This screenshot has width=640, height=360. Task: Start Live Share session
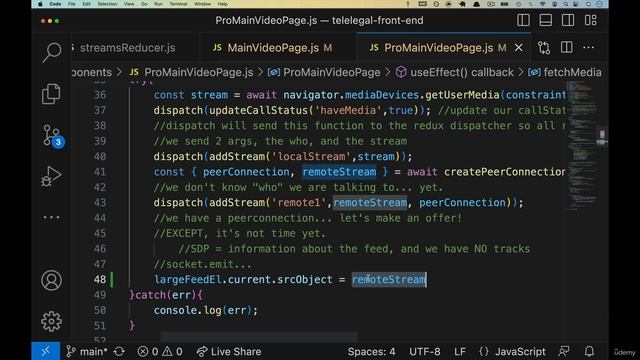pyautogui.click(x=229, y=351)
